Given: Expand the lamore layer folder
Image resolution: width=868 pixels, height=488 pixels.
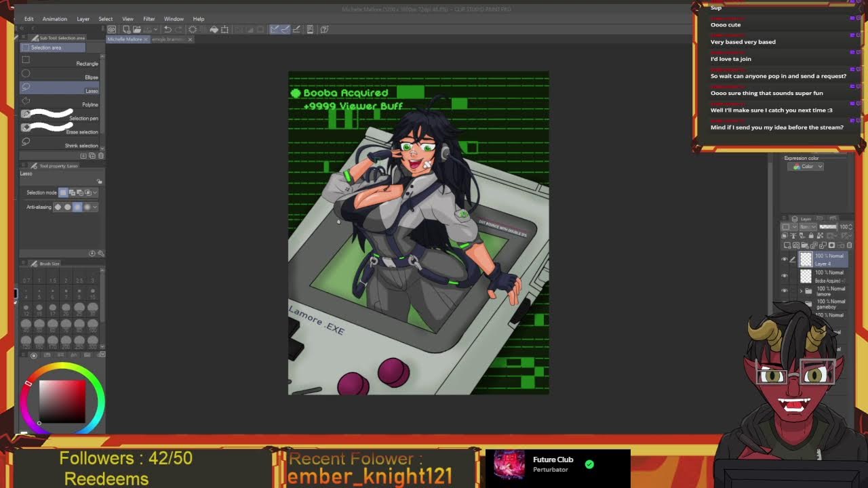Looking at the screenshot, I should pos(801,291).
